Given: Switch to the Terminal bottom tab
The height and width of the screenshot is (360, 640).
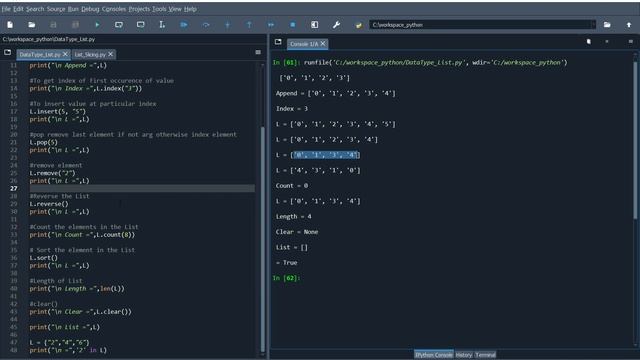Looking at the screenshot, I should click(x=485, y=355).
